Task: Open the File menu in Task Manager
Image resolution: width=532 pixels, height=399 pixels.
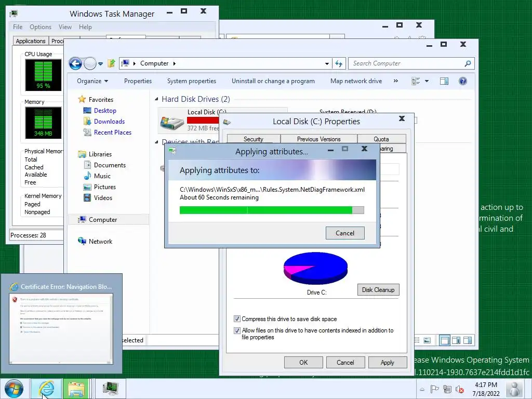Action: tap(18, 27)
